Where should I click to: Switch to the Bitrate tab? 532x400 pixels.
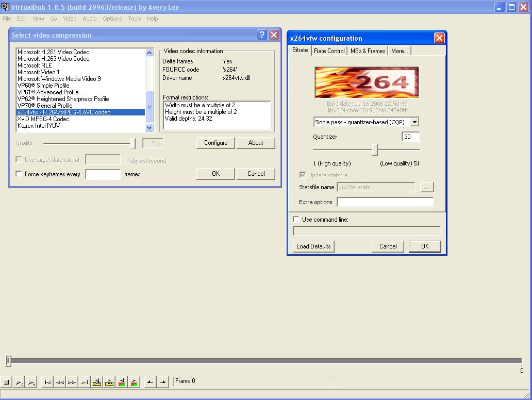click(300, 50)
